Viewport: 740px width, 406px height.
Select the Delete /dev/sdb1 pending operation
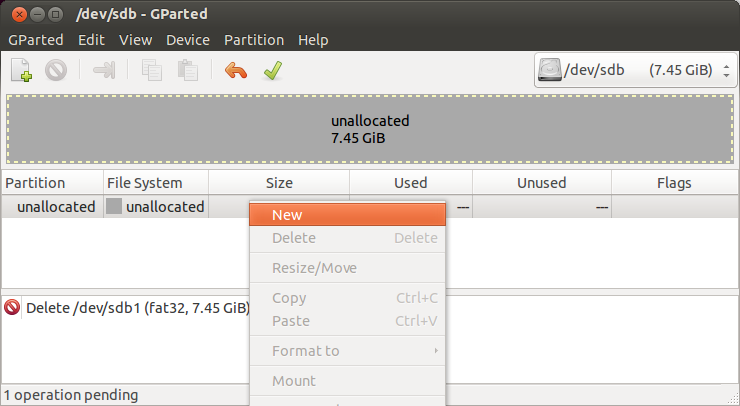click(x=138, y=308)
